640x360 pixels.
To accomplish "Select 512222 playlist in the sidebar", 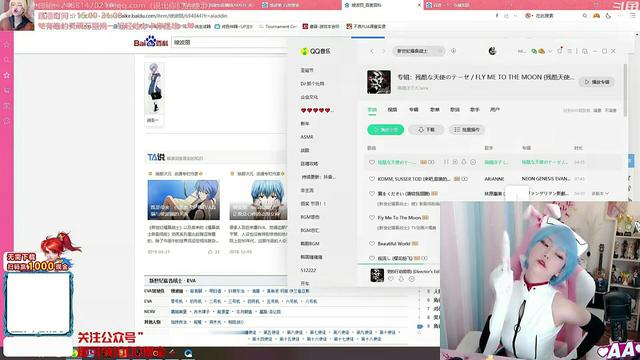I will point(308,270).
